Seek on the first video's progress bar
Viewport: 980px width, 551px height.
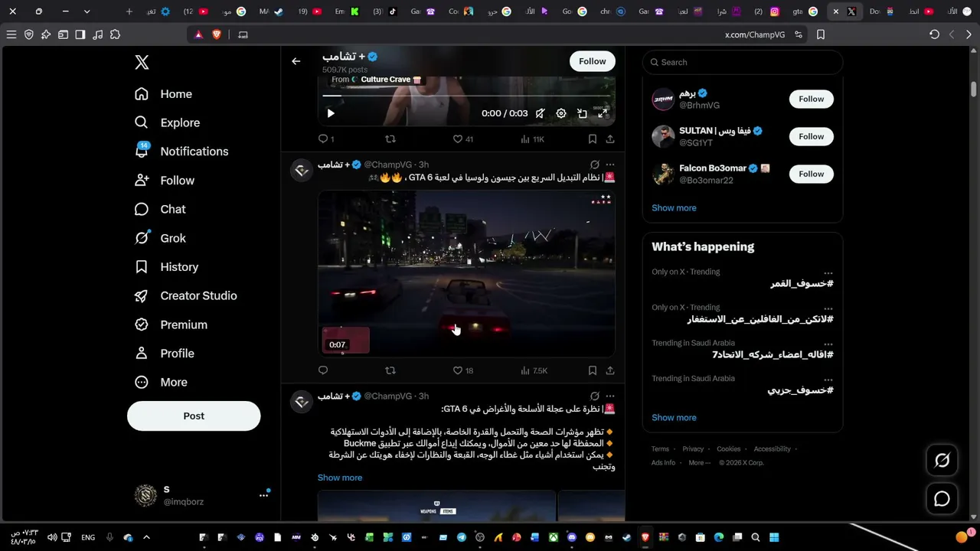coord(466,96)
